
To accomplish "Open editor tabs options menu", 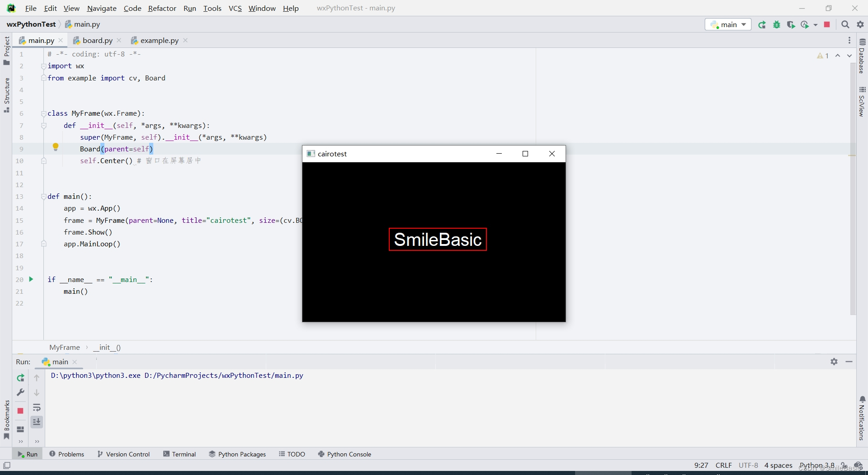I will point(849,40).
